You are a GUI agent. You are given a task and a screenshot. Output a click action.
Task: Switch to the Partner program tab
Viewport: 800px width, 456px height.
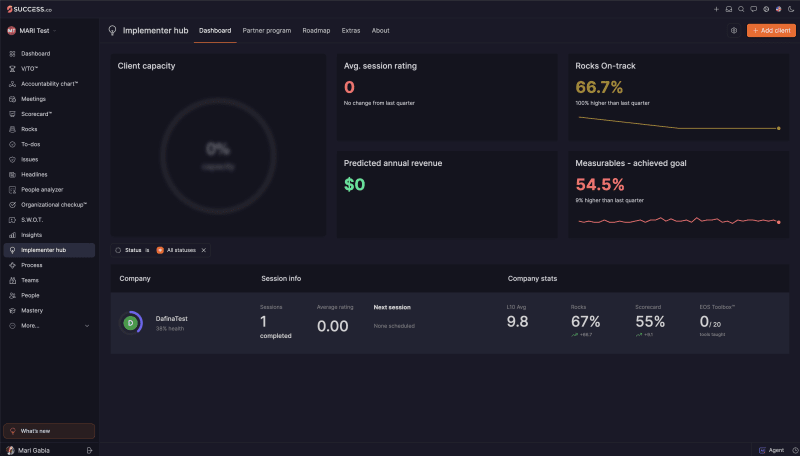[x=266, y=31]
